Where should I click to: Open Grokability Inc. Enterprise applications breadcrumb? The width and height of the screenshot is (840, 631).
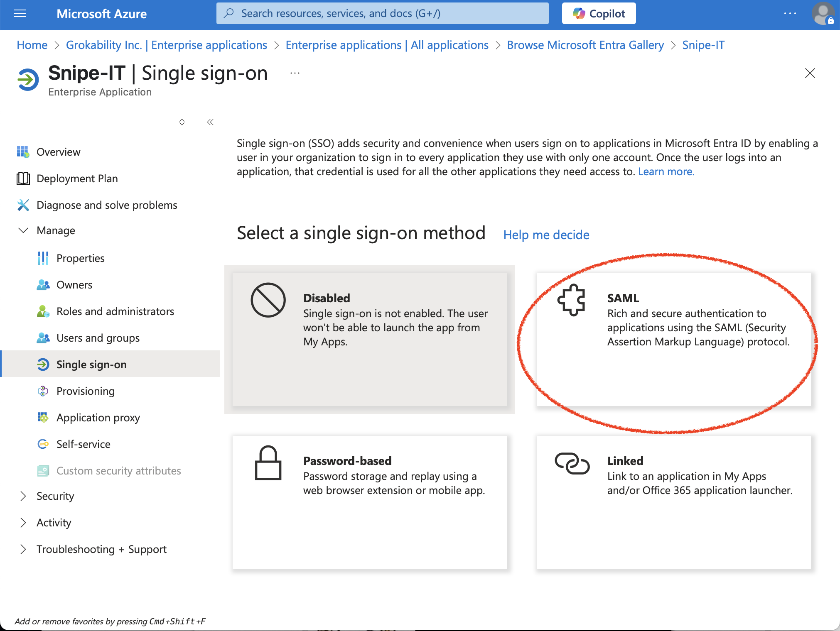click(167, 45)
